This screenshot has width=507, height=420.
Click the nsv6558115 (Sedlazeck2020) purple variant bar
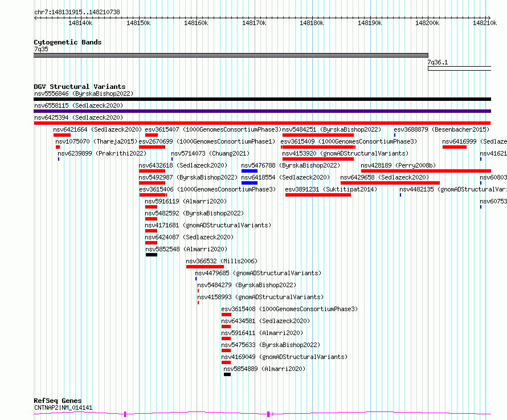262,111
